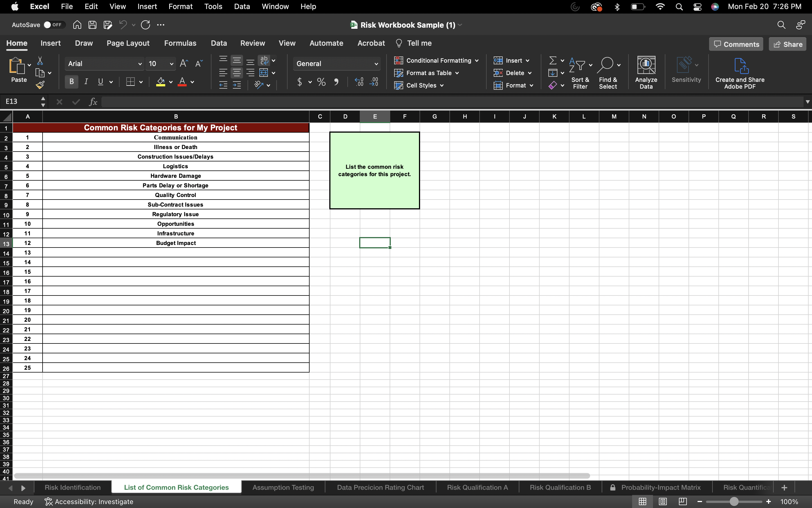Click the Increase Font Size icon
Viewport: 812px width, 508px height.
[184, 63]
